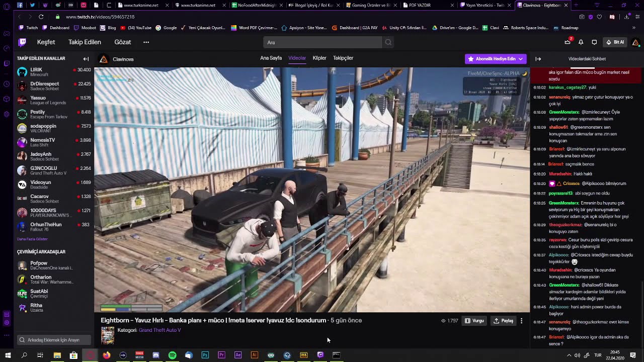
Task: Open the Moobot bookmark
Action: pyautogui.click(x=85, y=28)
